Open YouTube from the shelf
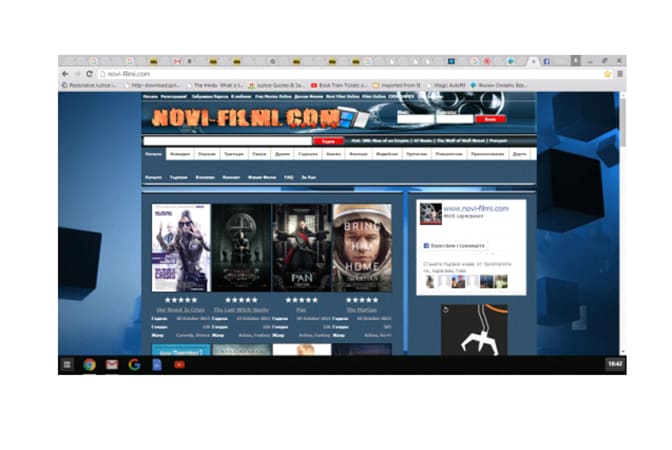 point(179,365)
